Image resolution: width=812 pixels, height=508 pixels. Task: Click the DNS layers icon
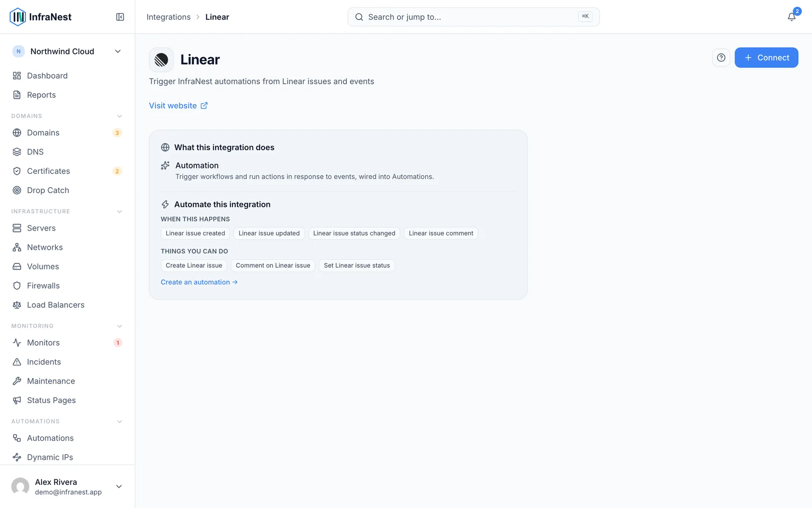[x=17, y=152]
